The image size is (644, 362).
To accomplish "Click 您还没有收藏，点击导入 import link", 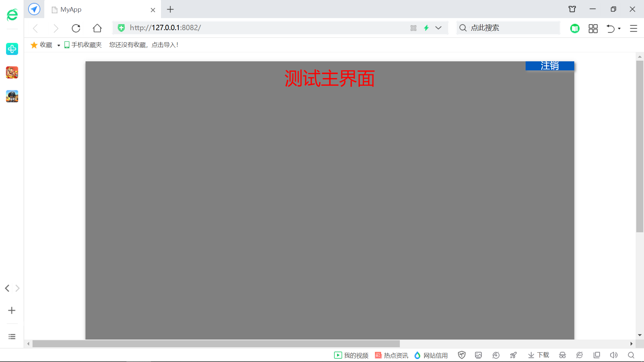I will coord(144,45).
